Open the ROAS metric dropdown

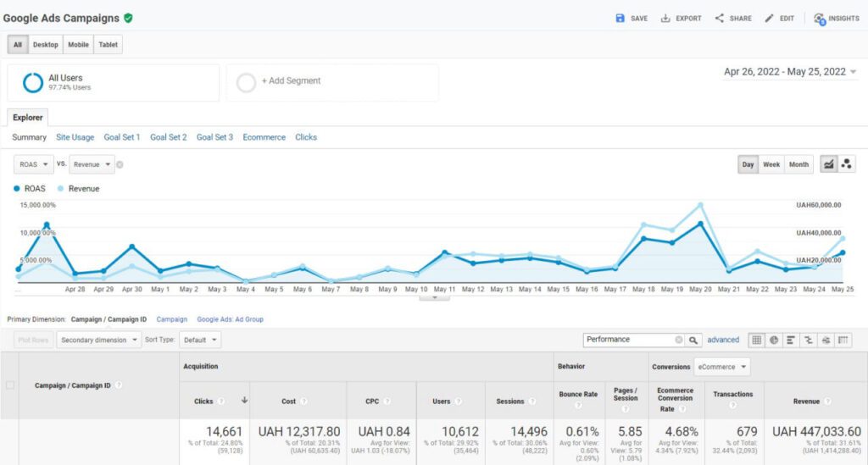tap(34, 164)
